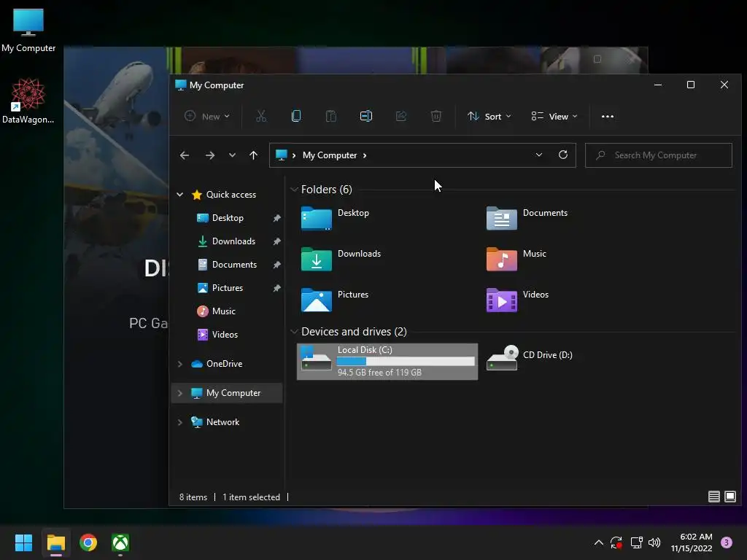Viewport: 747px width, 560px height.
Task: Open Google Chrome from taskbar
Action: [88, 542]
